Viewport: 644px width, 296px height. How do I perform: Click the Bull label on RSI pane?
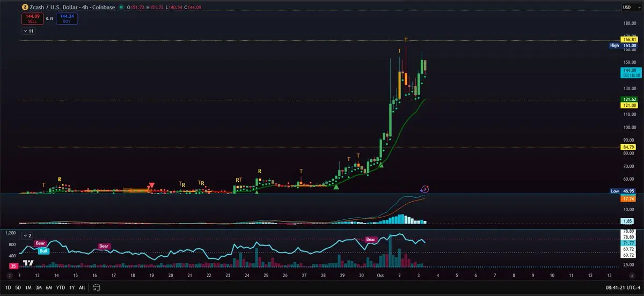44,251
